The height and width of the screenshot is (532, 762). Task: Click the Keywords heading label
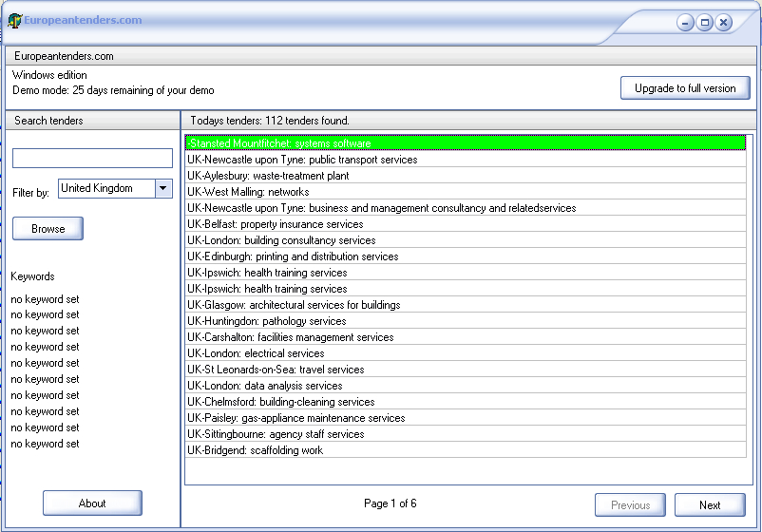tap(32, 276)
